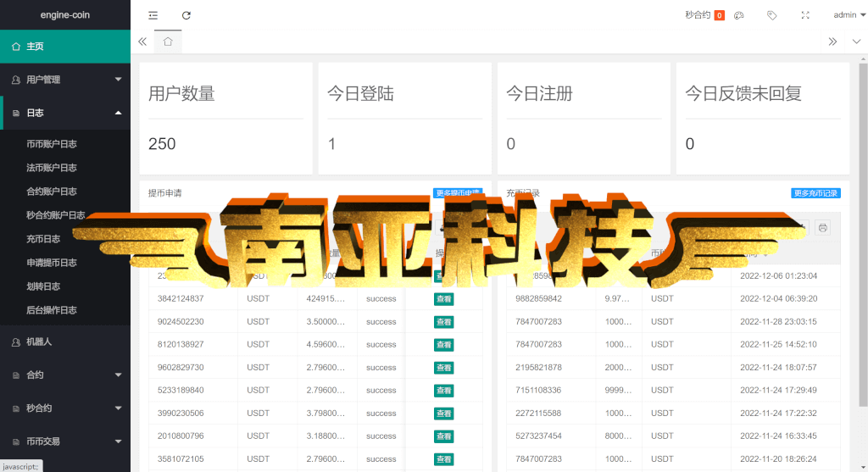Click 查看 for user 3990230506
This screenshot has height=472, width=868.
[443, 414]
